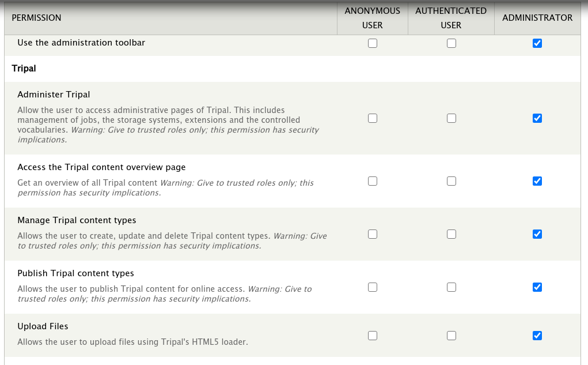Click description mentioning Tripal's HTML5 loader
This screenshot has height=365, width=588.
133,342
